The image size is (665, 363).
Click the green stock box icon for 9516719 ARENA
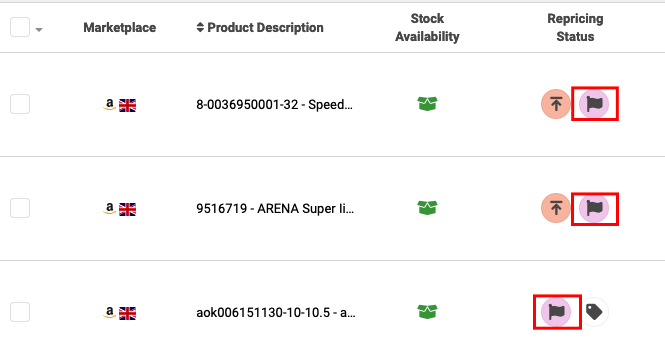click(427, 208)
